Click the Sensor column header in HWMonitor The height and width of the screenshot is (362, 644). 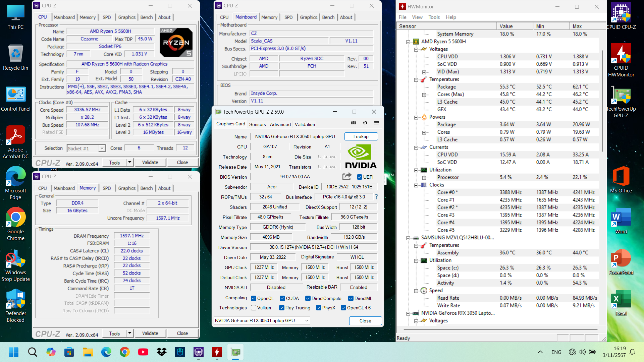coord(446,26)
